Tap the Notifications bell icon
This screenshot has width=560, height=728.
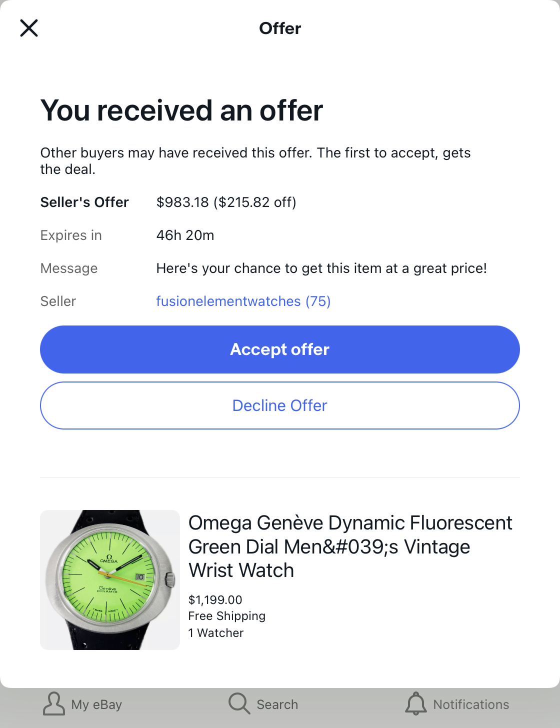[x=415, y=704]
